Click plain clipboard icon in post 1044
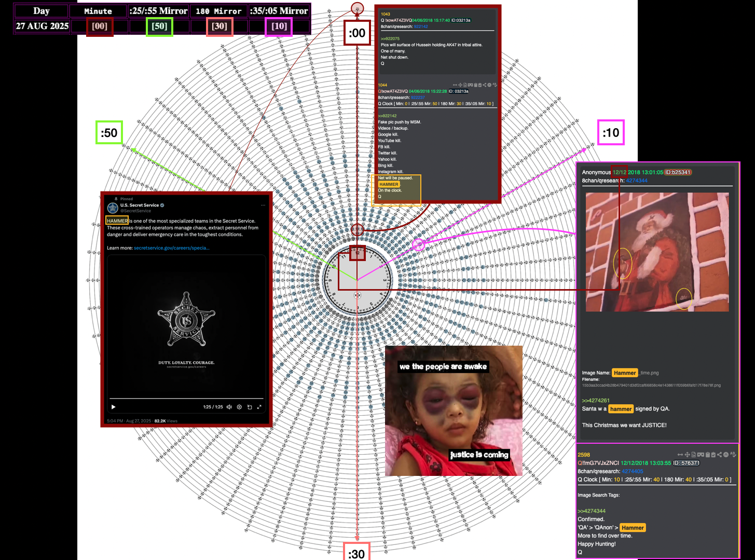Viewport: 755px width, 560px height. coord(476,85)
